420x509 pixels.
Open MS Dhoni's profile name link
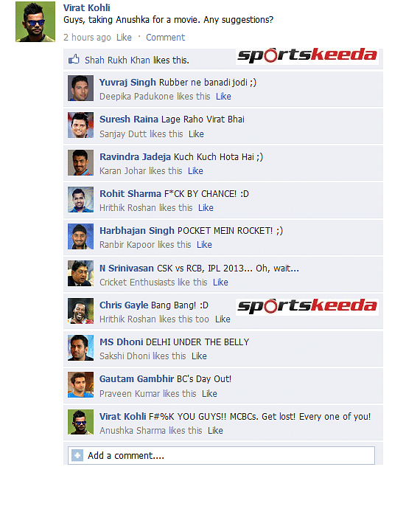(122, 342)
